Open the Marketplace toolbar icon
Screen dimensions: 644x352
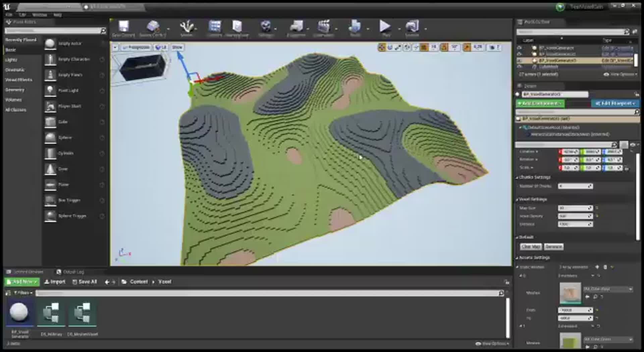pos(237,27)
